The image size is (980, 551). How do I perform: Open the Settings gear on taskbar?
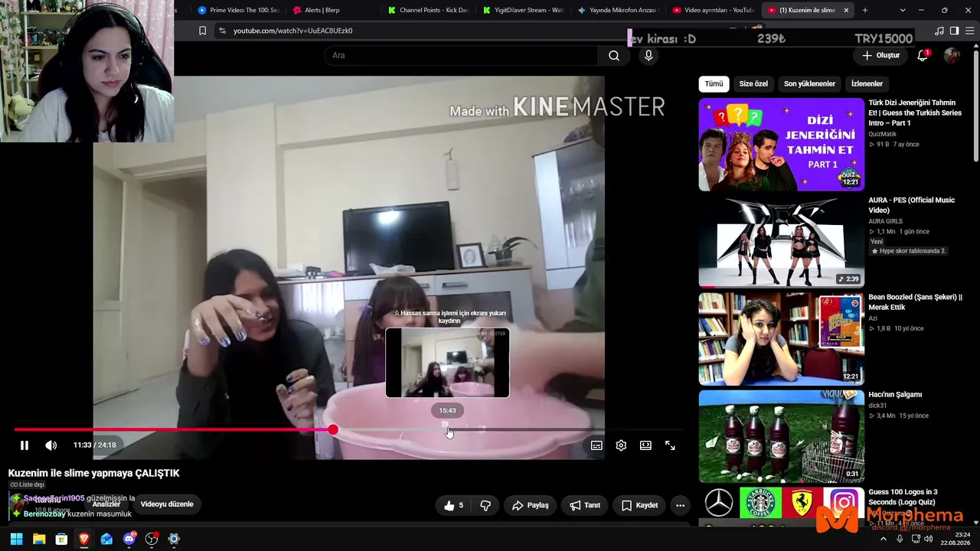(x=174, y=539)
